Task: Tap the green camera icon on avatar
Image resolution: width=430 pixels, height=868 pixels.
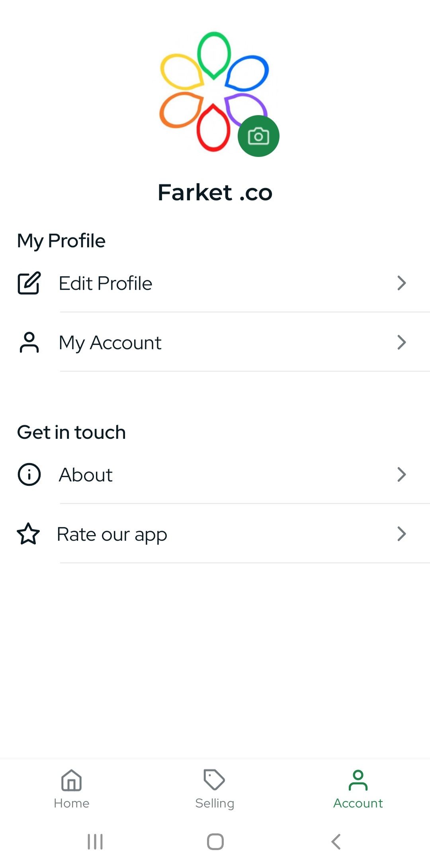Action: tap(258, 136)
